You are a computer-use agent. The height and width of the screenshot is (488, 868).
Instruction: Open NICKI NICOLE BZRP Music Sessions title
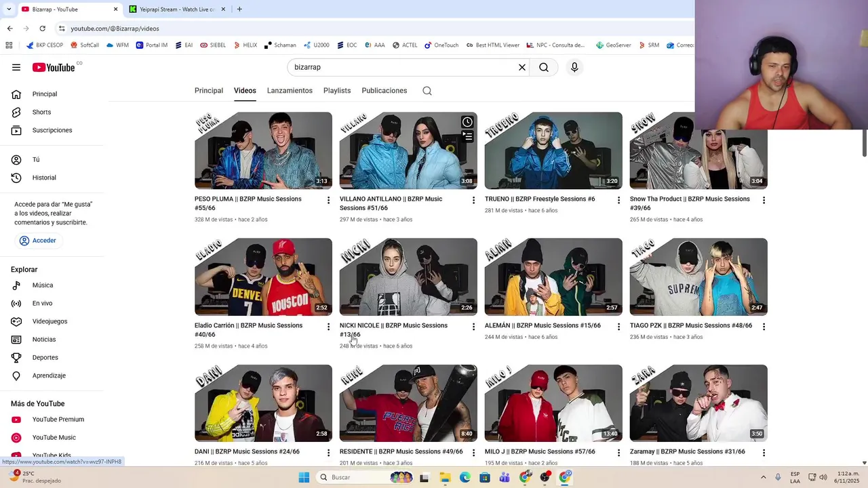[393, 330]
